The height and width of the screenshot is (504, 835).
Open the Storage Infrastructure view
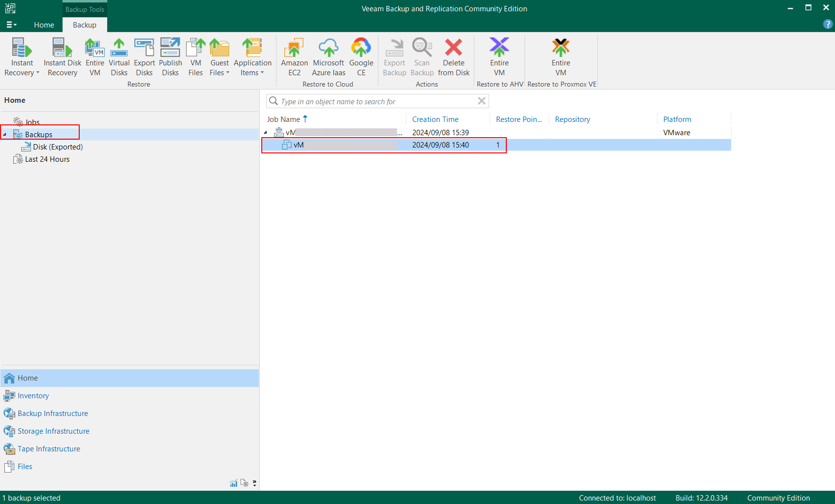pos(129,431)
